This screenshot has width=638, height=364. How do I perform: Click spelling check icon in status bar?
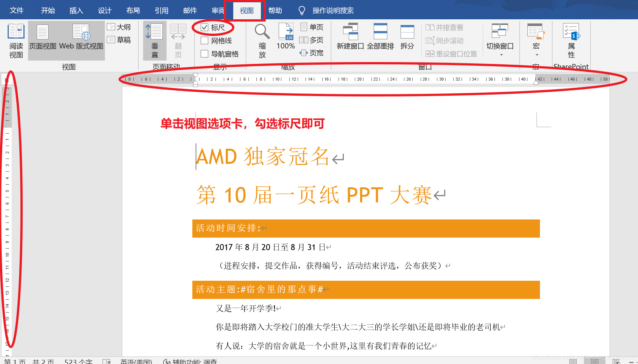pos(107,361)
